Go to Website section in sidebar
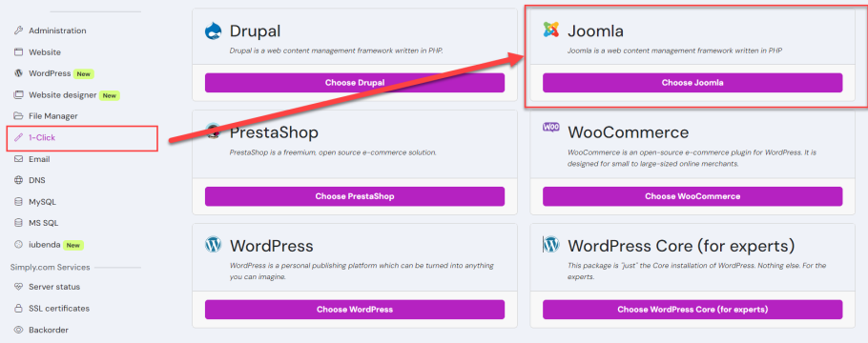868x343 pixels. click(45, 52)
